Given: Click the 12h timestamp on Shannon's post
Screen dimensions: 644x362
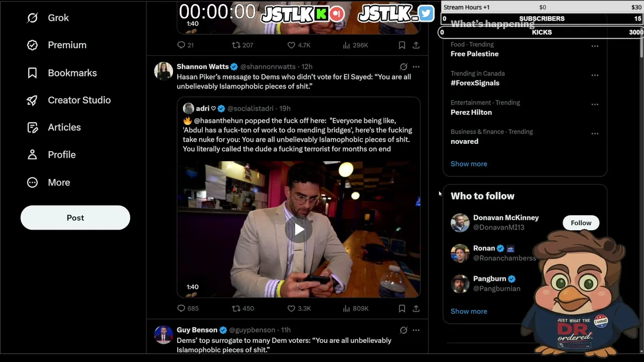Looking at the screenshot, I should pos(307,66).
